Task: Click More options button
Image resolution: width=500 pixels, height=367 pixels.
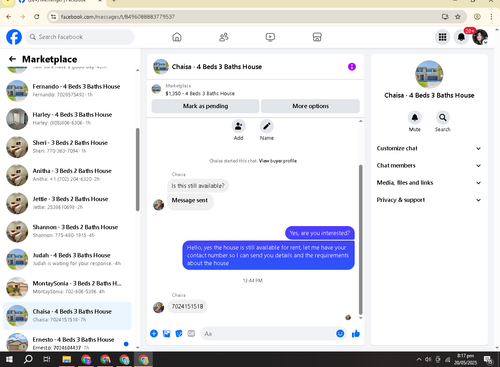Action: [310, 106]
